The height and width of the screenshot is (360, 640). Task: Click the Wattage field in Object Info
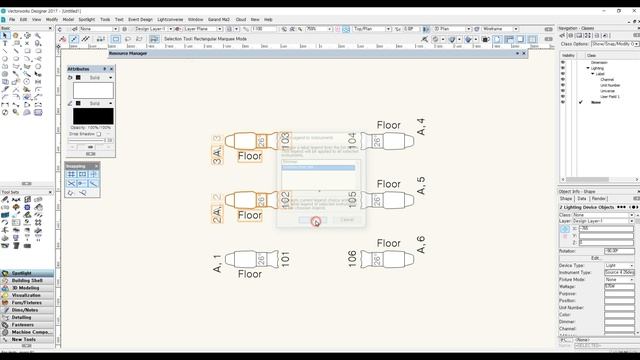click(619, 287)
